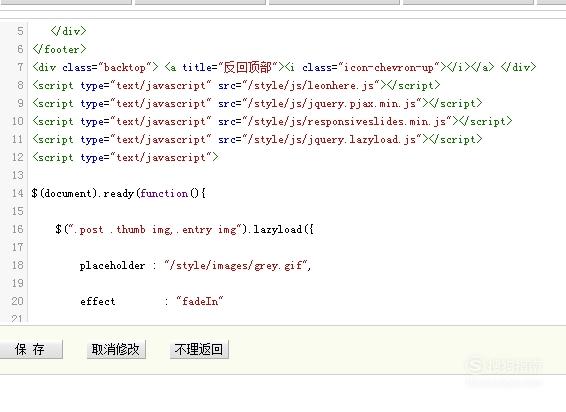Click line number 15 in gutter
566x412 pixels.
pyautogui.click(x=17, y=211)
